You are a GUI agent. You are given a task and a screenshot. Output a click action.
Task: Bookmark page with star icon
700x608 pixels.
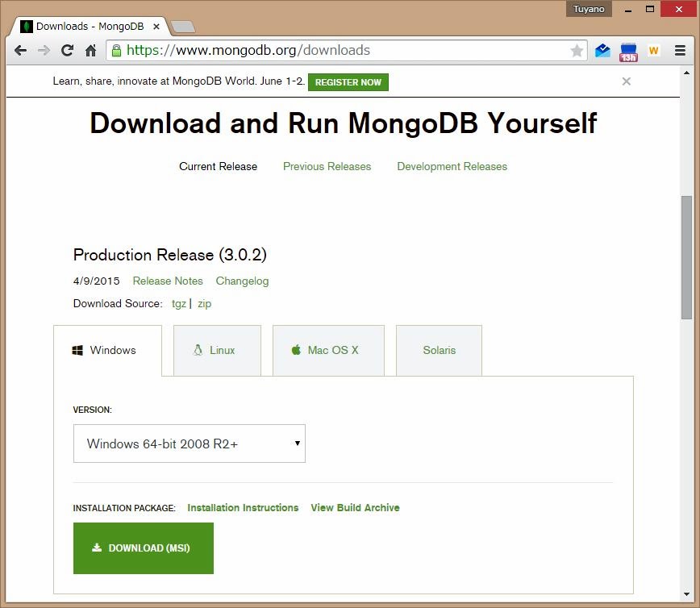pyautogui.click(x=577, y=51)
